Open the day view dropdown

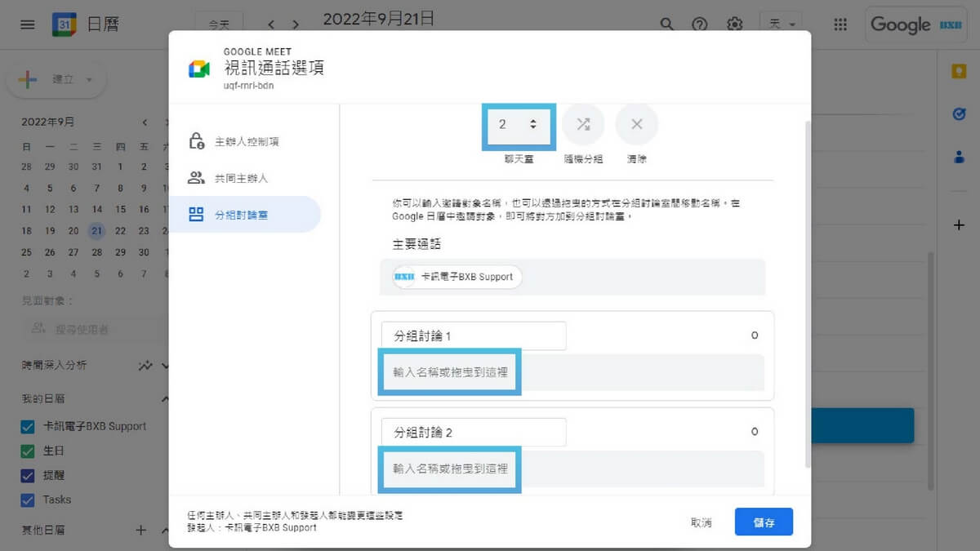pyautogui.click(x=781, y=24)
